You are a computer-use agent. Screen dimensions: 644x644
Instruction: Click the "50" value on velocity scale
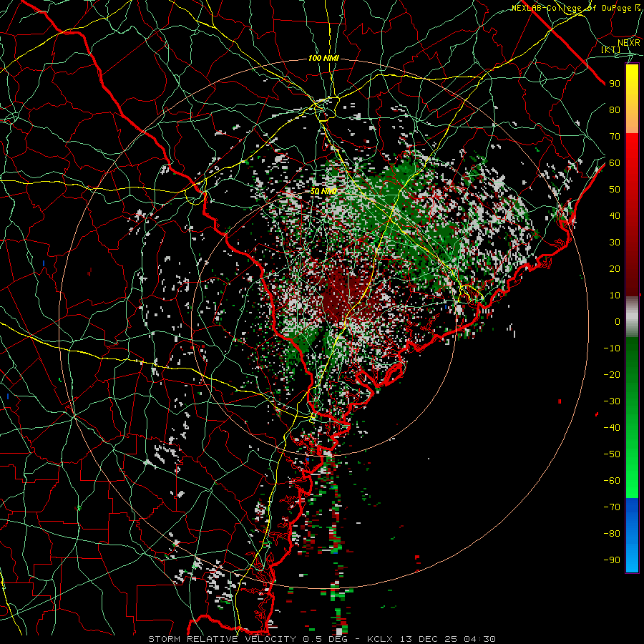point(615,190)
